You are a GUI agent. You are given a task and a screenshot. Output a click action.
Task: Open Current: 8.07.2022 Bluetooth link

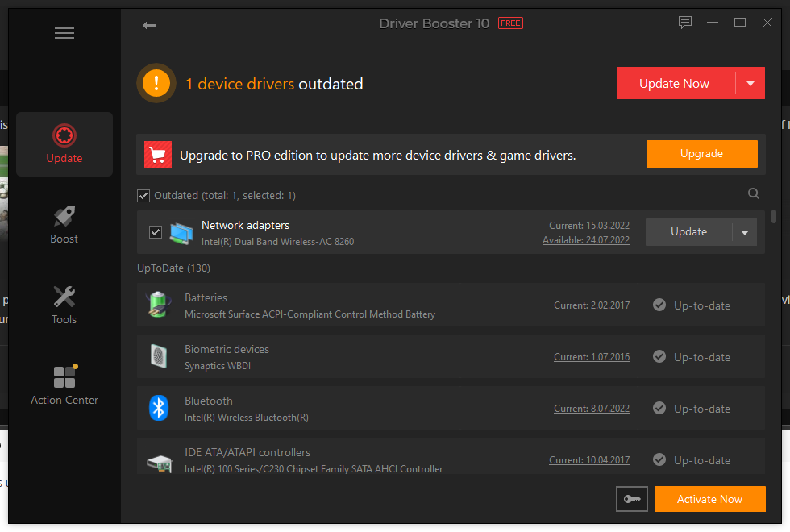click(592, 409)
